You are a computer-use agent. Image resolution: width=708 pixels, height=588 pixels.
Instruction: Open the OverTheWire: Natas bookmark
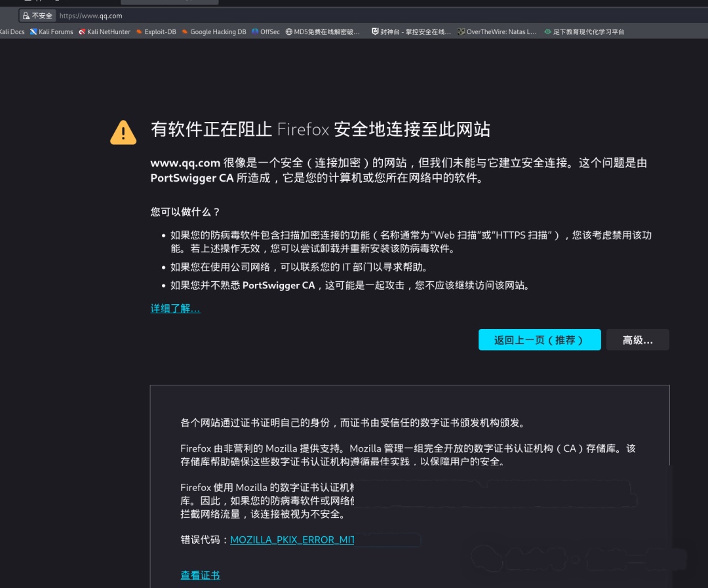pyautogui.click(x=497, y=31)
